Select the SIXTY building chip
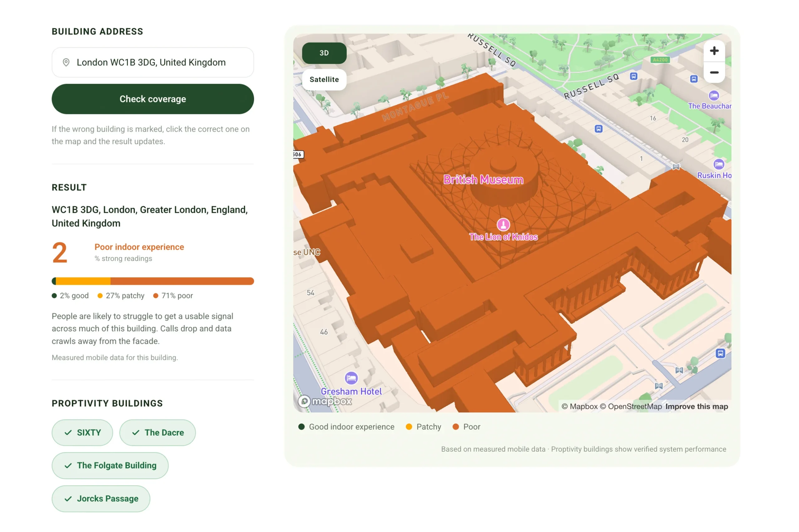 point(82,432)
